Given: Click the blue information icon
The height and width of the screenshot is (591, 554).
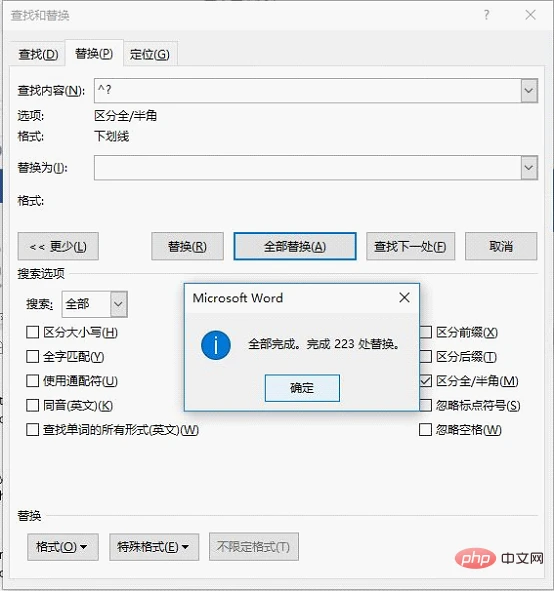Looking at the screenshot, I should coord(216,345).
